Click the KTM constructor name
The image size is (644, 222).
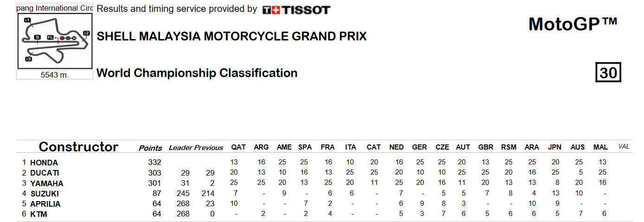pos(39,214)
